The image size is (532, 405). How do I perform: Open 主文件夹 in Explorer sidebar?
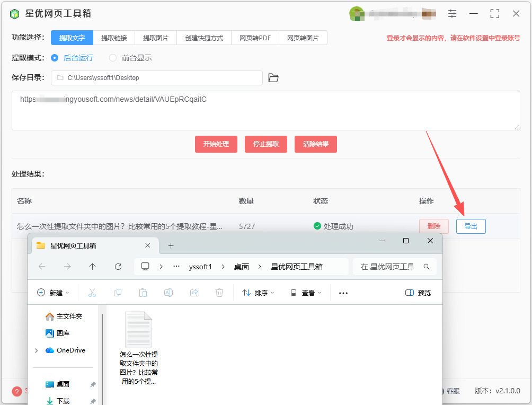64,316
